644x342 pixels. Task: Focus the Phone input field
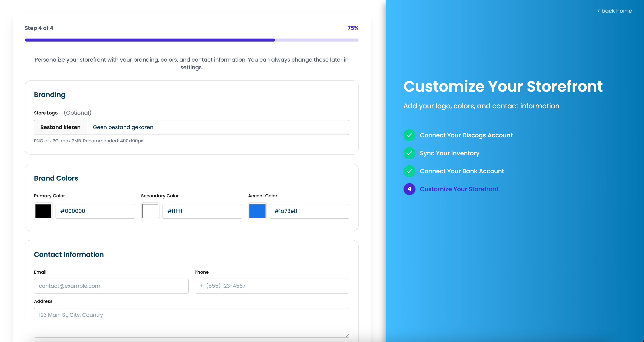click(272, 286)
